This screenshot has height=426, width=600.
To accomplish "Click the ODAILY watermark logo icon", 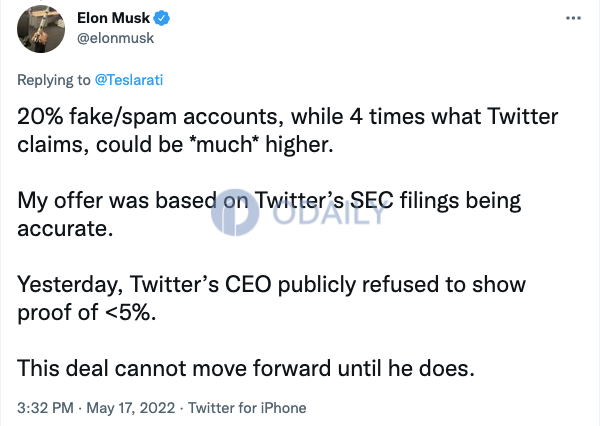I will coord(235,212).
